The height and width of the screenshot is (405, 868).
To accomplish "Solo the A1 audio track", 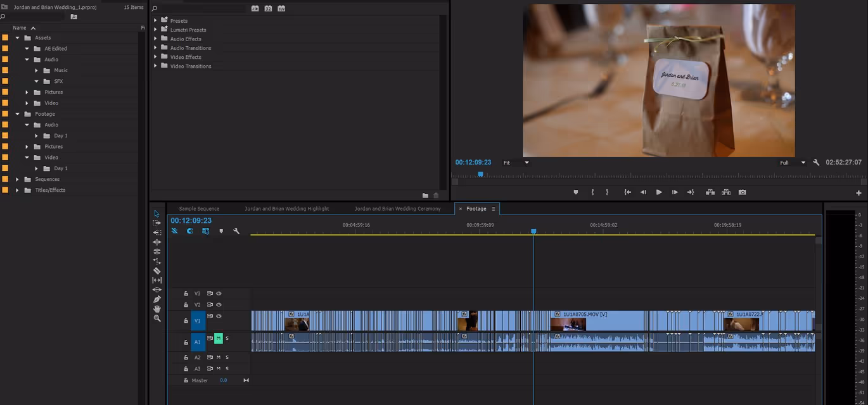I will point(227,339).
